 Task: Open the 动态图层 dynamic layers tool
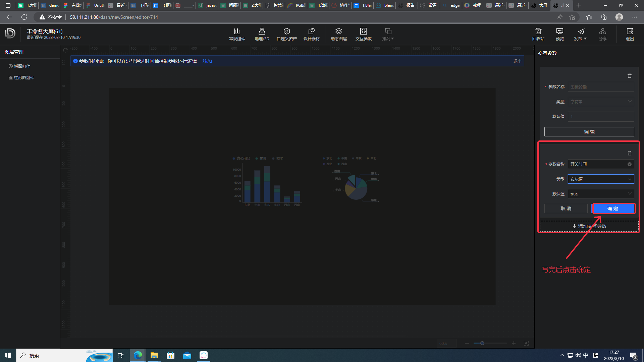tap(338, 35)
